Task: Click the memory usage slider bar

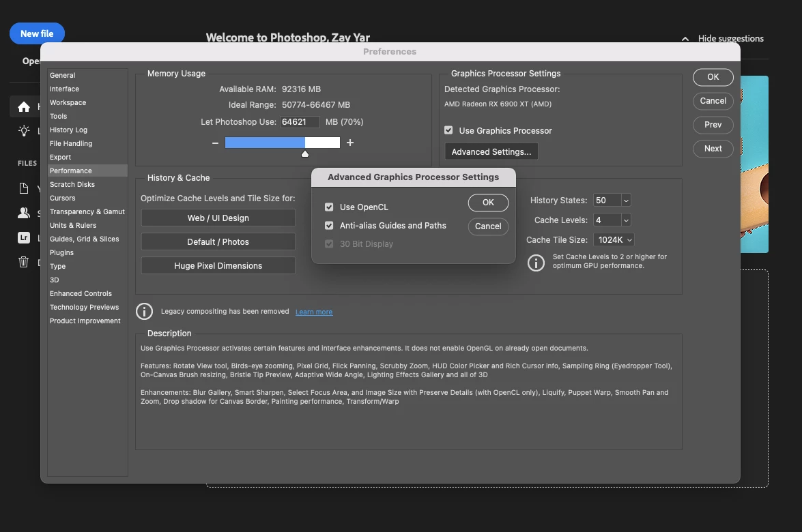Action: 283,143
